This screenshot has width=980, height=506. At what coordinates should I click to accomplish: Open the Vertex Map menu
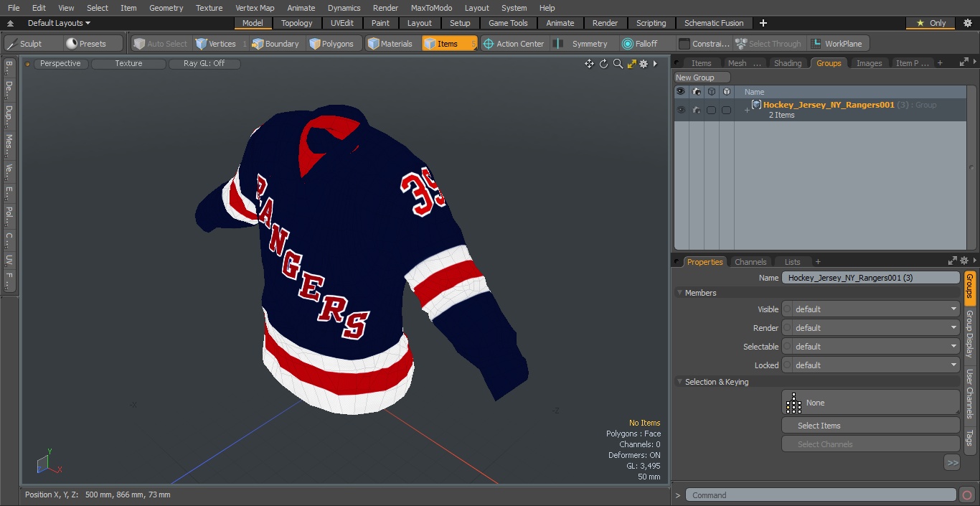[255, 8]
